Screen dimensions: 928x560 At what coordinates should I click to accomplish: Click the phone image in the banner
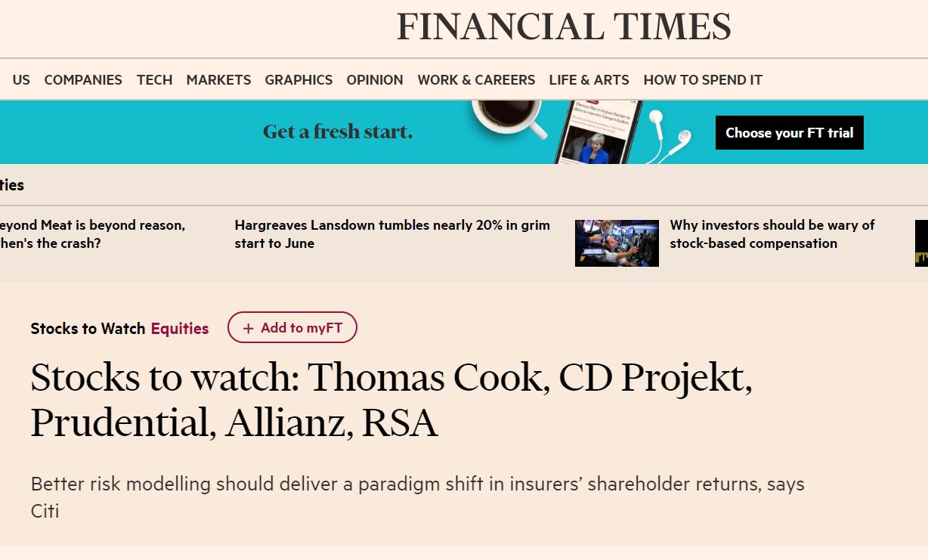point(599,132)
